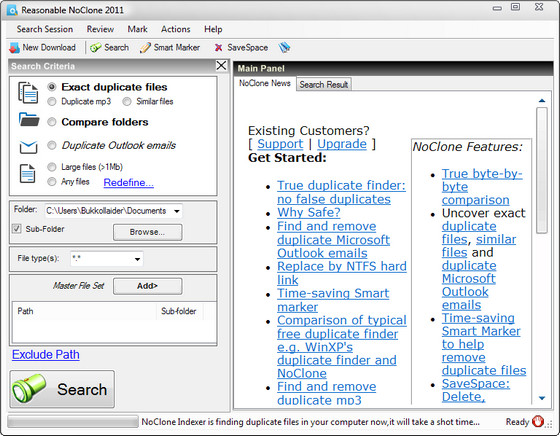Click the large Search flashlight button

62,389
